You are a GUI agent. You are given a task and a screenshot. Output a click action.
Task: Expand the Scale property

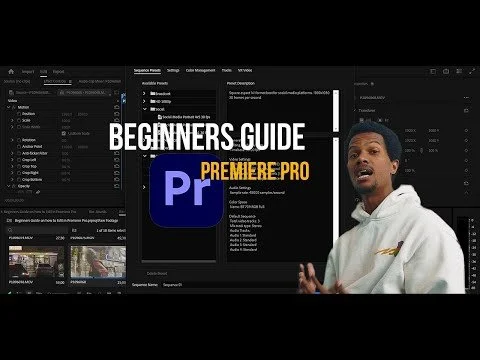13,120
